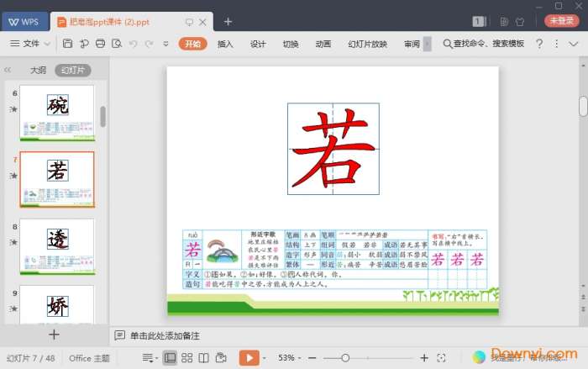Show more ribbon tabs arrow
The image size is (588, 369).
(427, 44)
